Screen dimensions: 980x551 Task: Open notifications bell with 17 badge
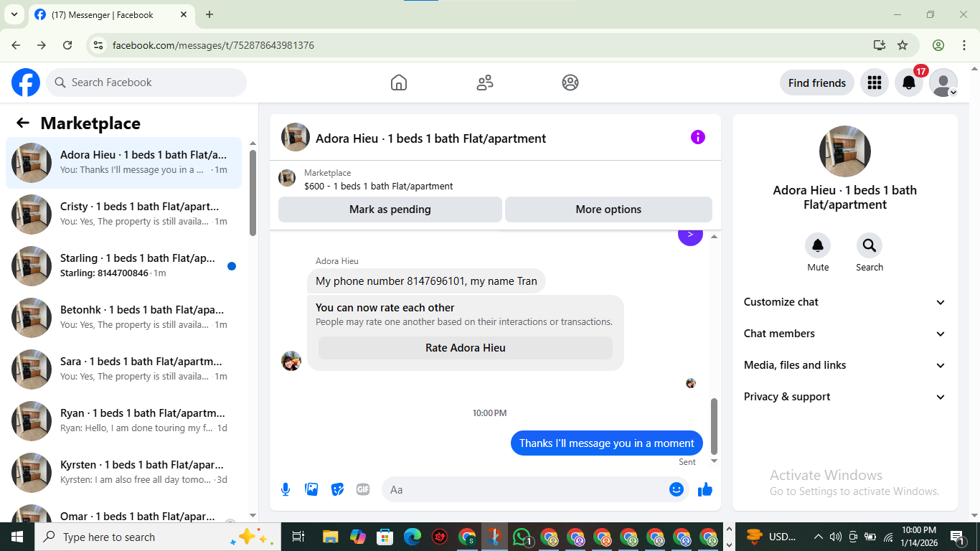click(909, 83)
